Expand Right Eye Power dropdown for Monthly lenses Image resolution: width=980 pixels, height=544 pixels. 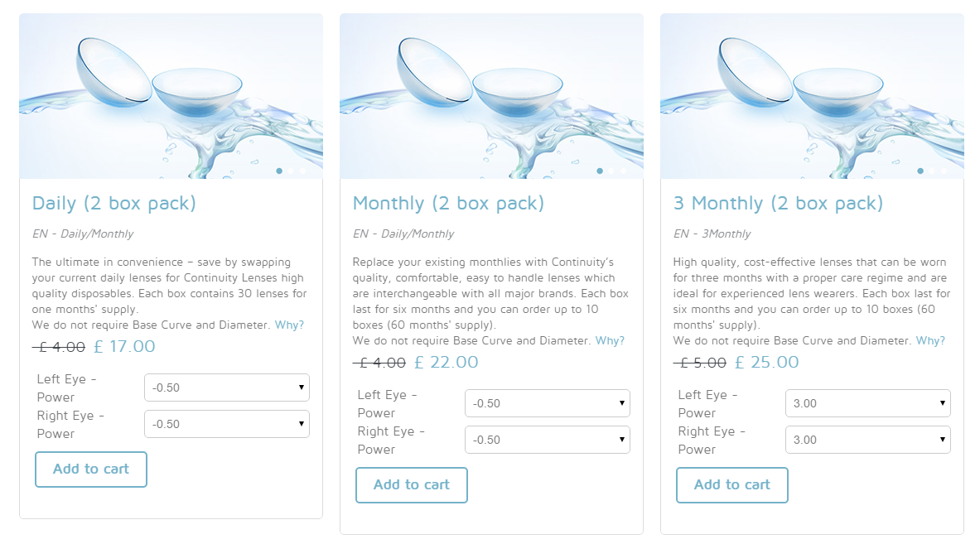point(548,440)
